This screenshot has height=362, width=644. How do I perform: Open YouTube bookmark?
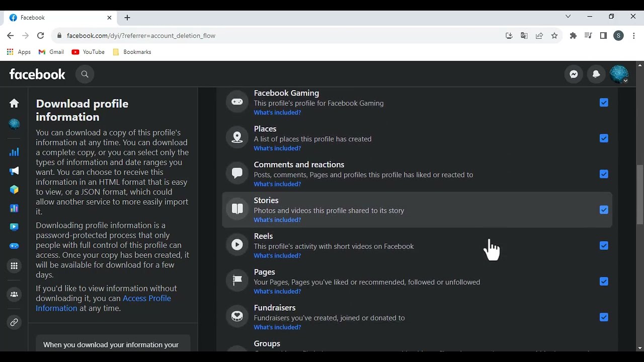click(x=88, y=52)
